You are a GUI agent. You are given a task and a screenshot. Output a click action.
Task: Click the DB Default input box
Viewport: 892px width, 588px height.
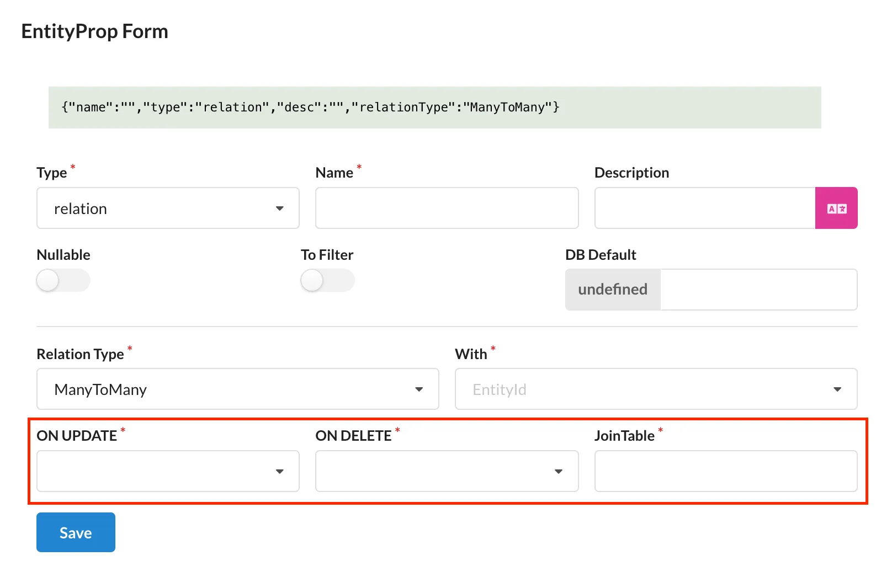(x=758, y=290)
